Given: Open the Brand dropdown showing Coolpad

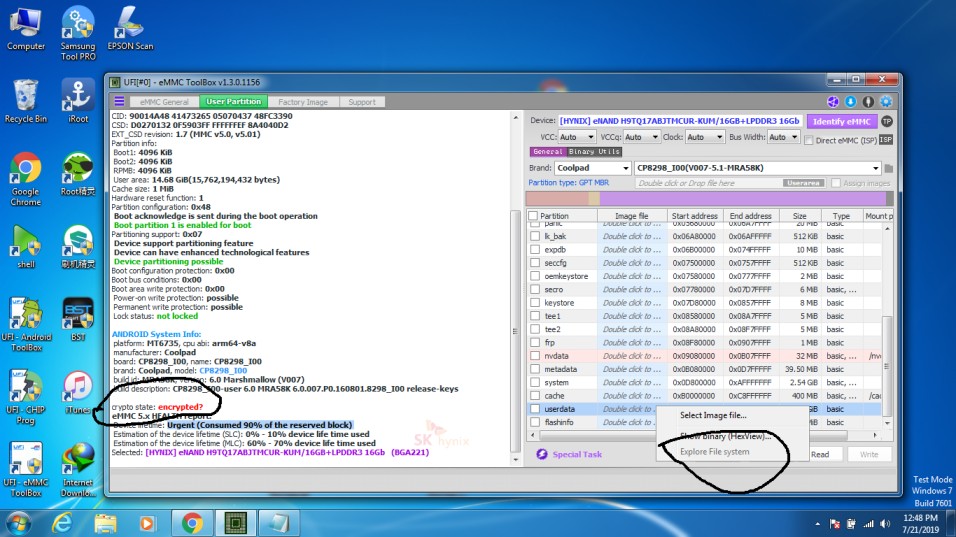Looking at the screenshot, I should click(x=592, y=168).
